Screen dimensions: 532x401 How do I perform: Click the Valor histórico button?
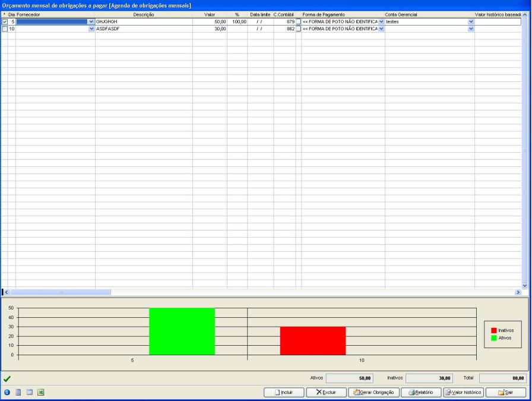click(464, 392)
